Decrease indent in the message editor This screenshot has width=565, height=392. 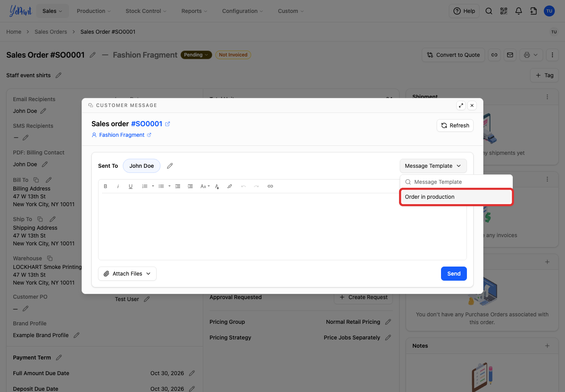[178, 186]
